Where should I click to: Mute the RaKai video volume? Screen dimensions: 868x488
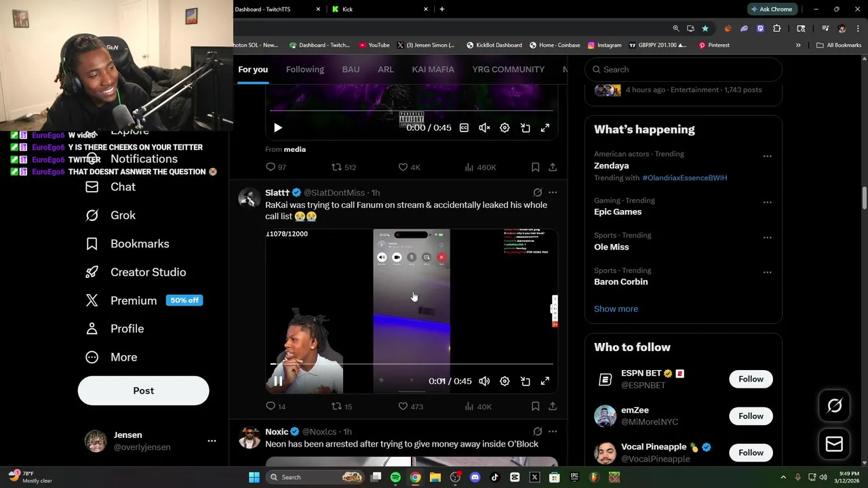pos(484,381)
